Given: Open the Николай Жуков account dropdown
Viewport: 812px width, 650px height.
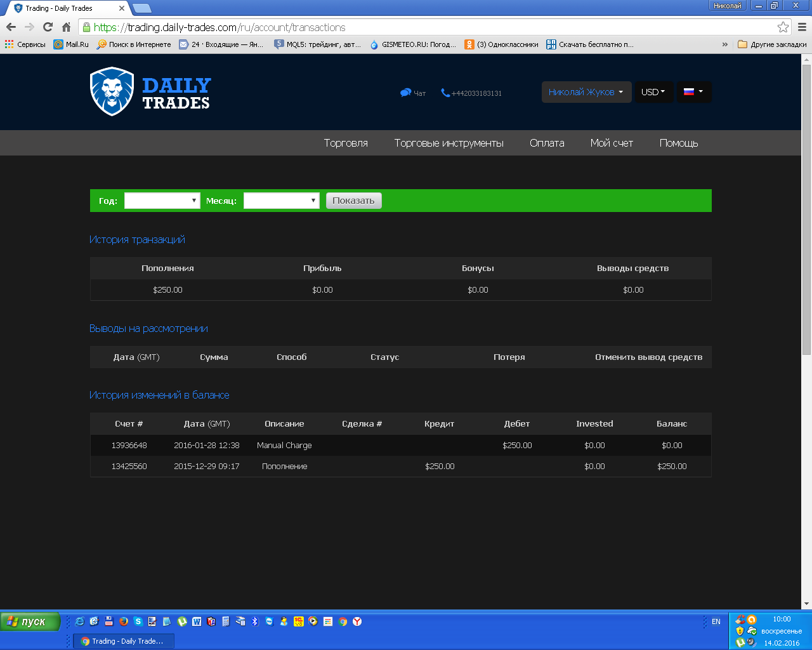Looking at the screenshot, I should (586, 92).
